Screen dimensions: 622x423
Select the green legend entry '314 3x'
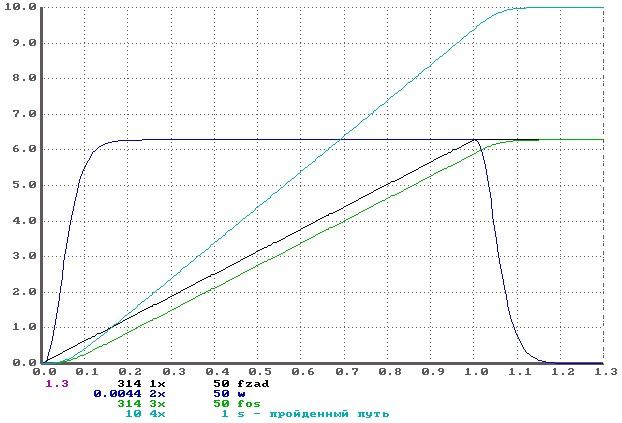(x=141, y=404)
